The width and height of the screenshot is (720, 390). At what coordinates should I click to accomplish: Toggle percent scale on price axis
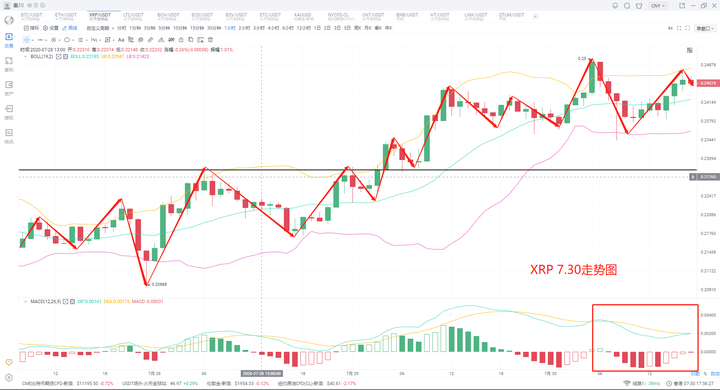tap(705, 374)
